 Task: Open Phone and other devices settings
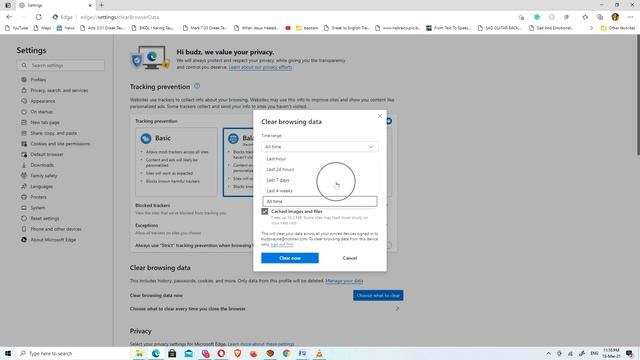tap(56, 229)
